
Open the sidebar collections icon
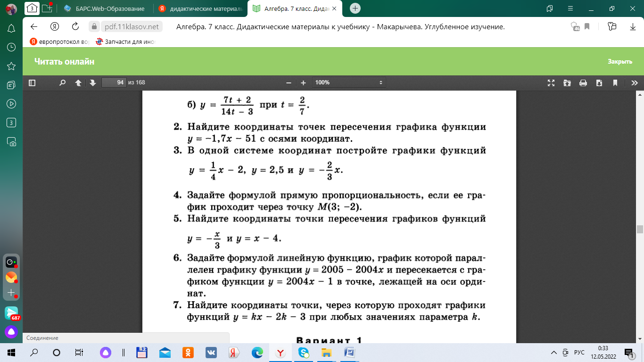[x=11, y=85]
